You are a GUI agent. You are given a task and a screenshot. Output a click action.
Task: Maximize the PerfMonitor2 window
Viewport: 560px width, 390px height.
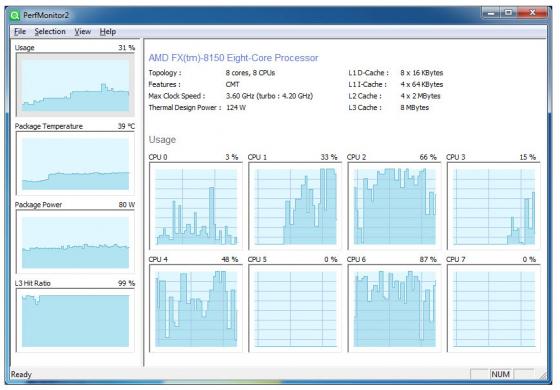point(508,13)
